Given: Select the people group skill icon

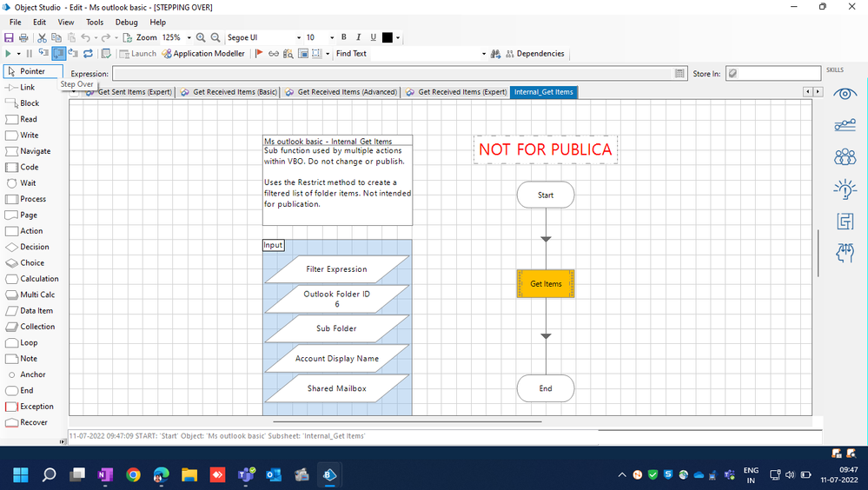Looking at the screenshot, I should [844, 157].
